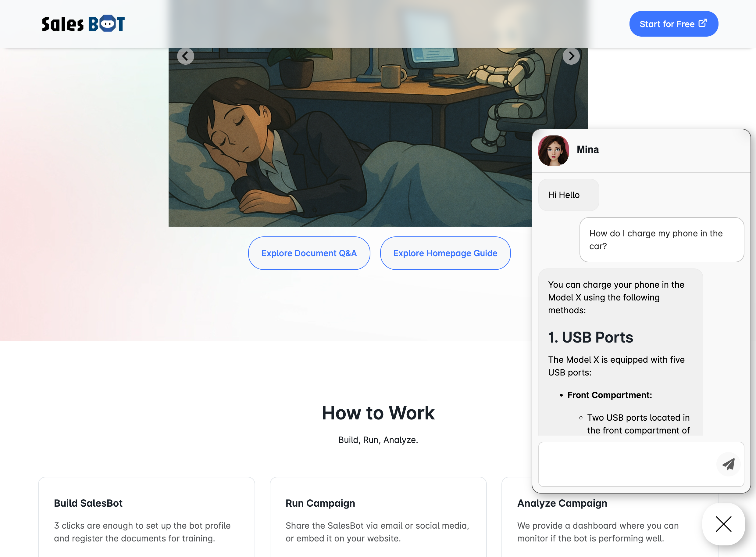Click the external link icon in Start for Free
Screen dimensions: 756x557
pyautogui.click(x=702, y=23)
